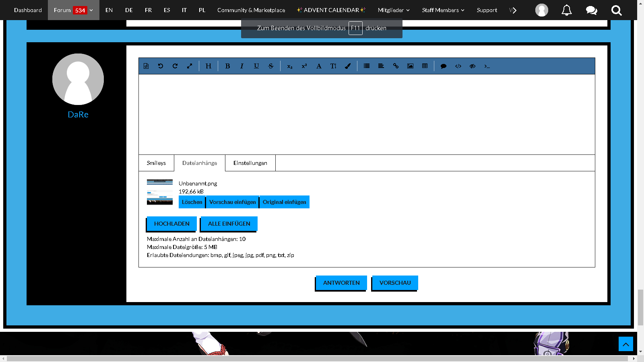Expand the Forum dropdown menu
Screen dimensions: 644x362
coord(91,10)
